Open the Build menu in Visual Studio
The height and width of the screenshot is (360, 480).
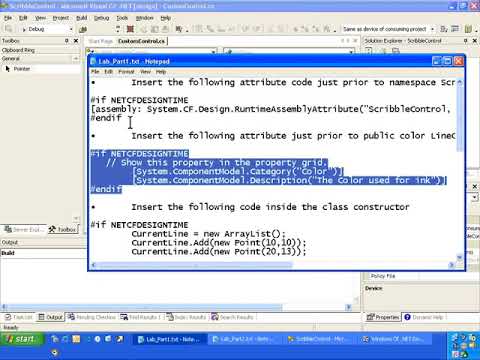[x=81, y=18]
